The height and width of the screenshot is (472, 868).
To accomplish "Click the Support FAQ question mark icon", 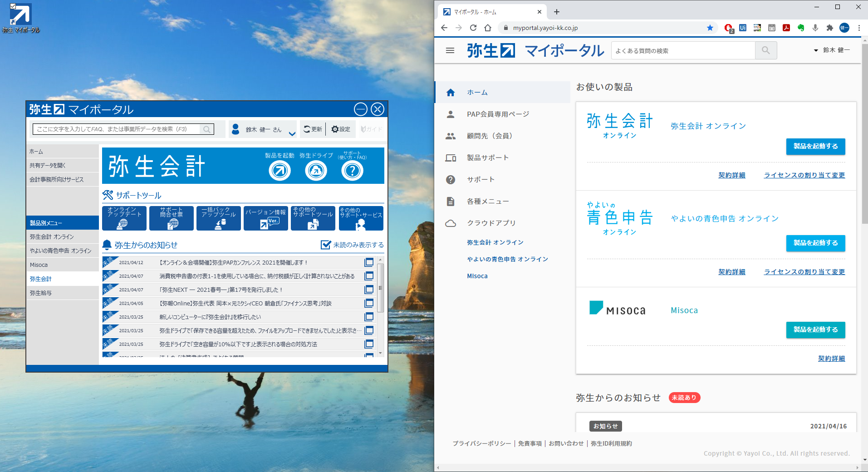I will (x=352, y=171).
